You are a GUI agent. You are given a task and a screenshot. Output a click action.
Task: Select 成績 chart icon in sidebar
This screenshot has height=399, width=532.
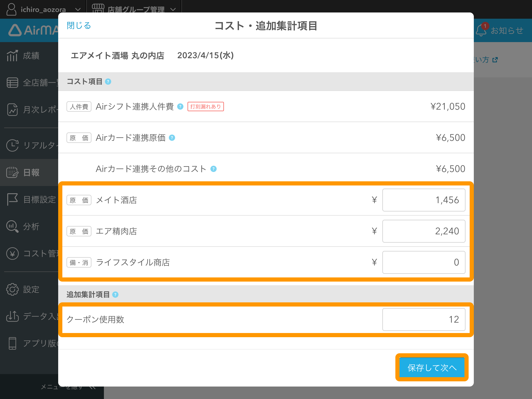(x=12, y=56)
